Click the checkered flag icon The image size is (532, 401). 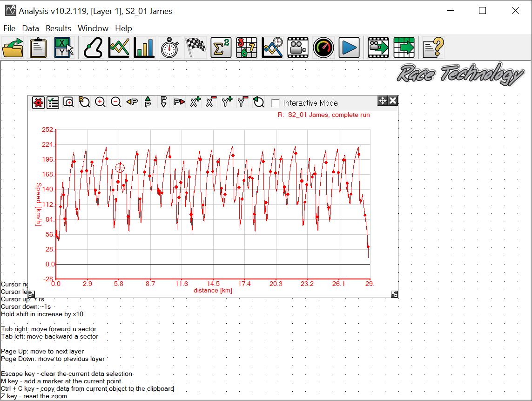195,48
